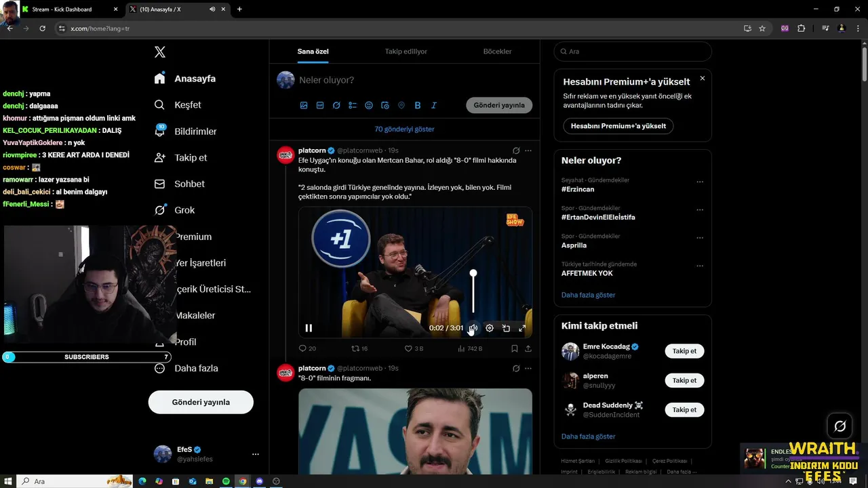The height and width of the screenshot is (488, 868).
Task: Follow Dead Suddenly
Action: (x=684, y=409)
